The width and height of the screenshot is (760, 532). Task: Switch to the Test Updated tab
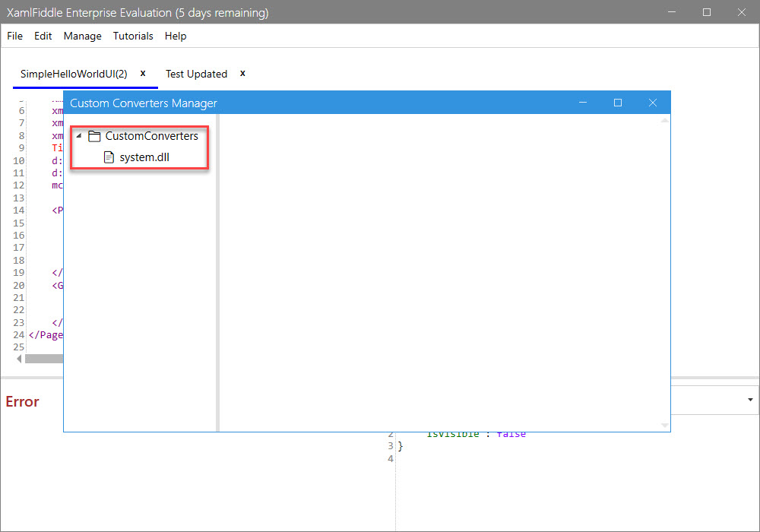pos(196,74)
